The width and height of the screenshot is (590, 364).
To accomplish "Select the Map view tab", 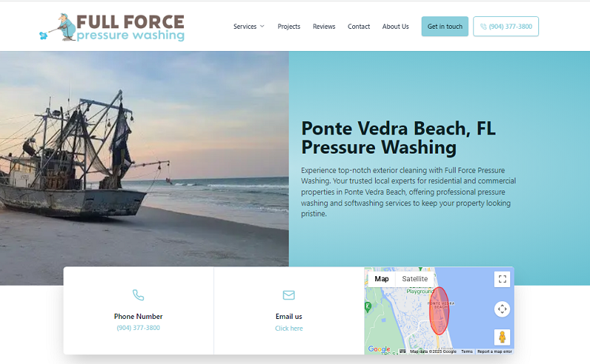I will pyautogui.click(x=382, y=279).
